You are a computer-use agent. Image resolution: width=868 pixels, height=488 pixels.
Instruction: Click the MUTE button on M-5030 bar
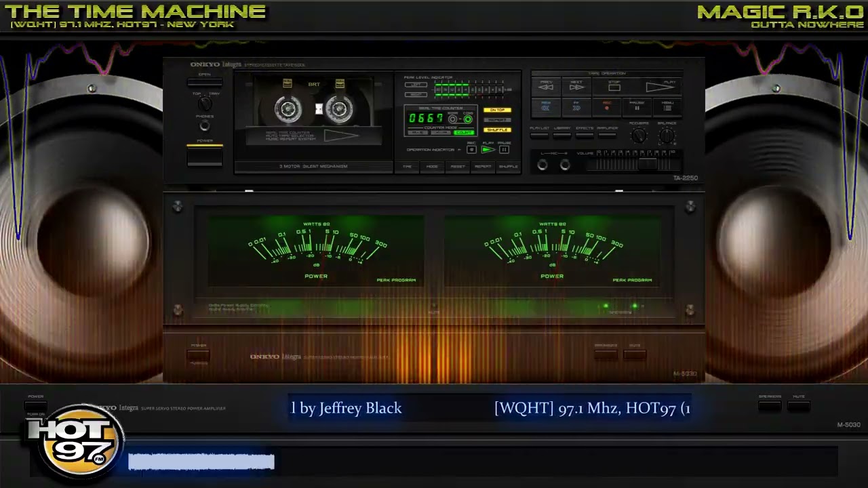point(799,406)
